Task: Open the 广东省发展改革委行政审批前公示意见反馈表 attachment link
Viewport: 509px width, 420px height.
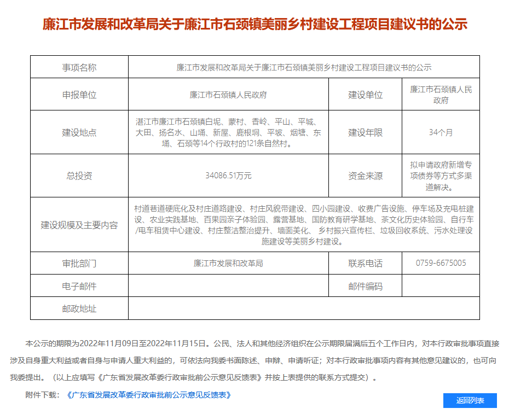Action: pyautogui.click(x=148, y=394)
